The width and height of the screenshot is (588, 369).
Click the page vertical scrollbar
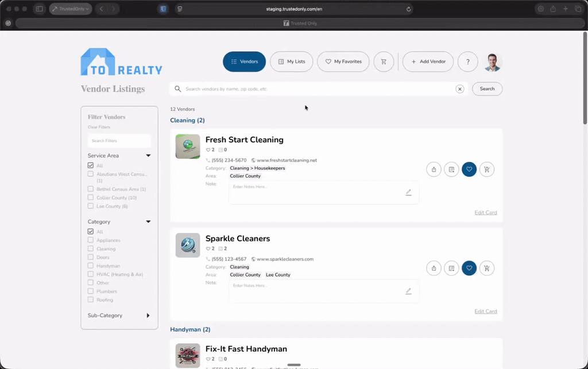[585, 78]
